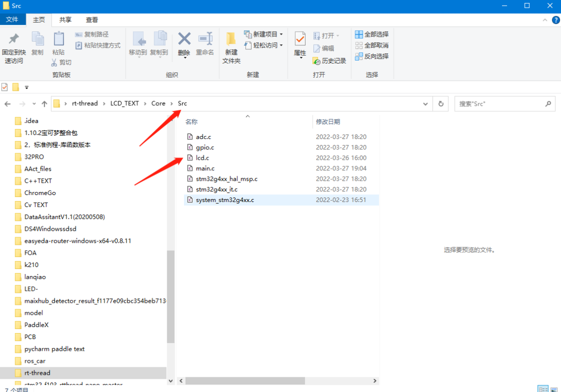Expand the chevron after Core in path
The height and width of the screenshot is (392, 561).
click(172, 104)
